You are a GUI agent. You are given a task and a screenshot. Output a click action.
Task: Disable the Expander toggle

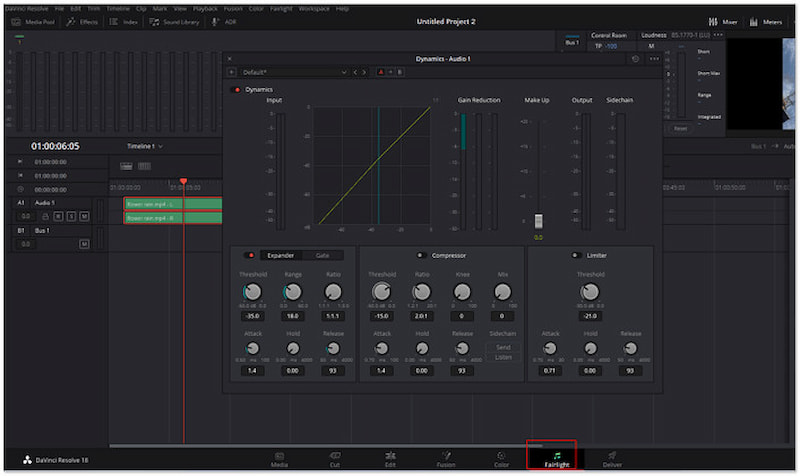251,255
